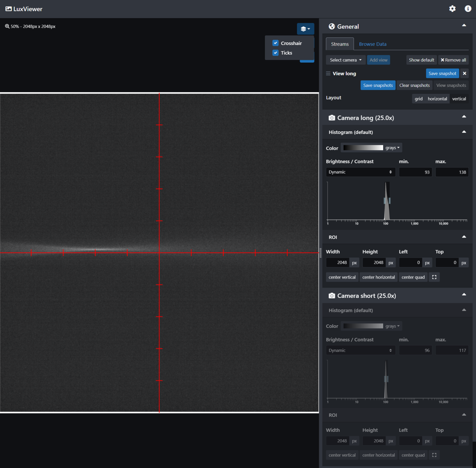Click Camera long center quad button
The height and width of the screenshot is (468, 476).
413,277
